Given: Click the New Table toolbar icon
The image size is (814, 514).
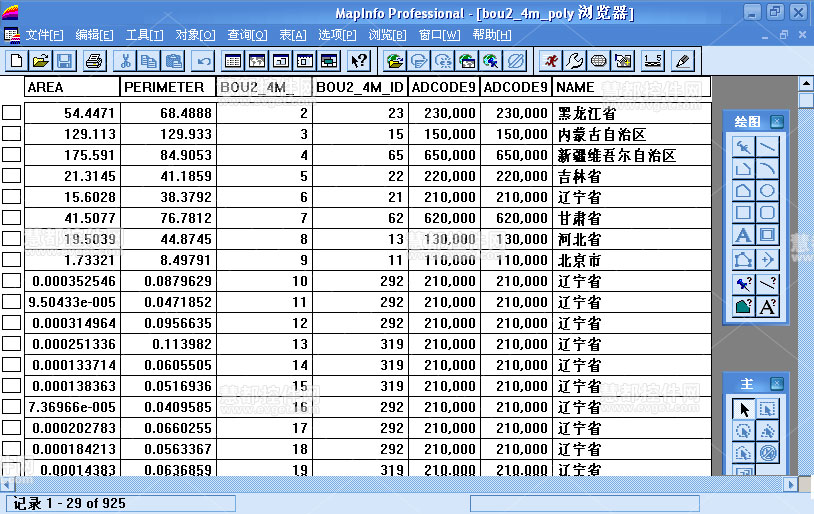Looking at the screenshot, I should pyautogui.click(x=17, y=61).
